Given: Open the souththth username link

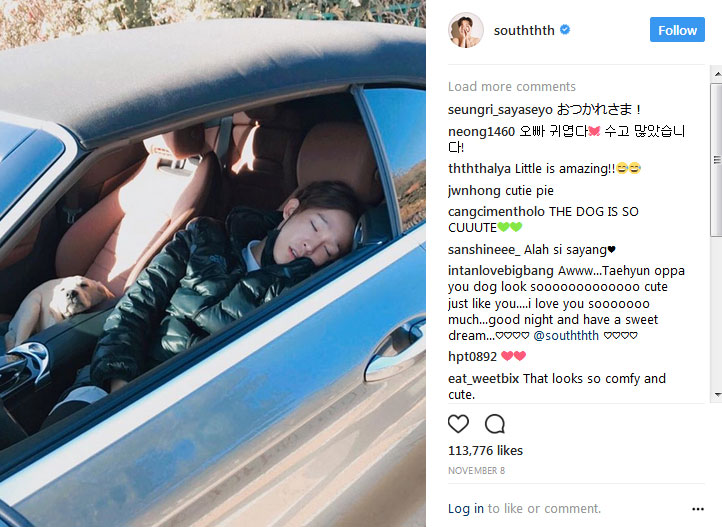Looking at the screenshot, I should (x=524, y=30).
